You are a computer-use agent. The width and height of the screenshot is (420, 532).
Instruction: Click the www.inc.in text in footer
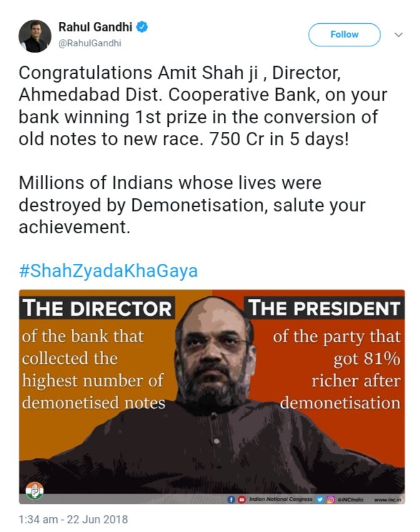coord(387,499)
